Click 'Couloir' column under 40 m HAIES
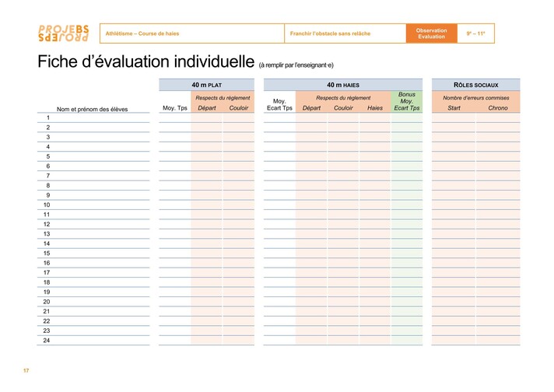554x392 pixels. (x=343, y=107)
